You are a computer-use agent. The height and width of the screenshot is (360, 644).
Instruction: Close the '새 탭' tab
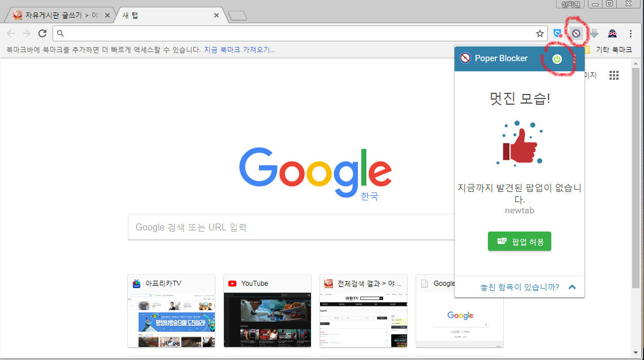tap(217, 15)
